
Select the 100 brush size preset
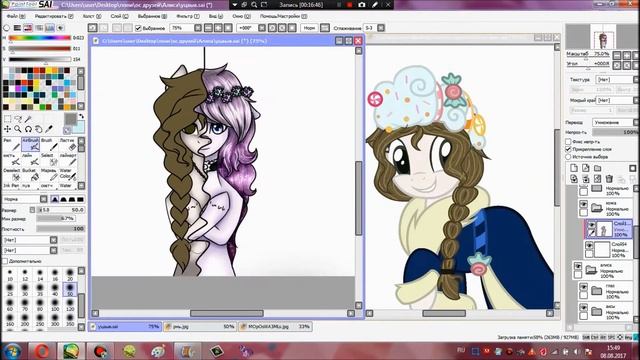click(55, 305)
